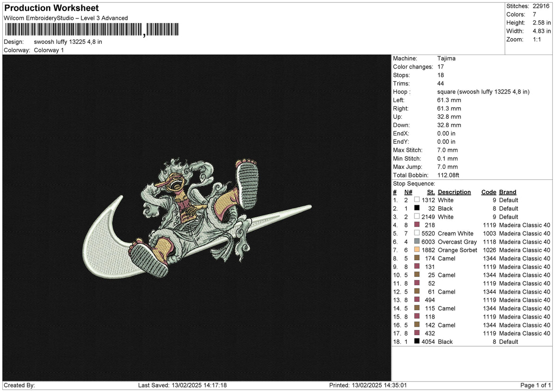
Task: Click the 'St.' column header
Action: (x=431, y=192)
